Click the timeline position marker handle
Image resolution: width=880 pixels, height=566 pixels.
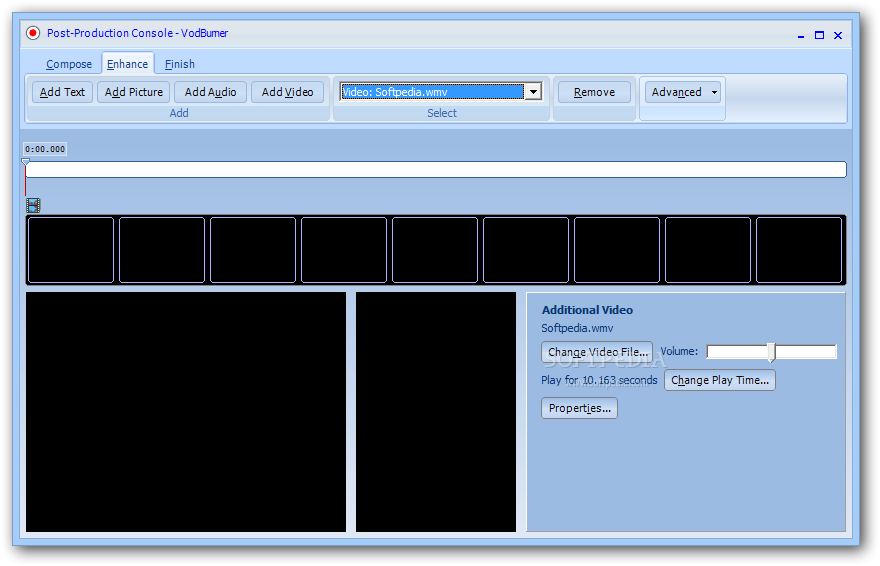(x=25, y=162)
